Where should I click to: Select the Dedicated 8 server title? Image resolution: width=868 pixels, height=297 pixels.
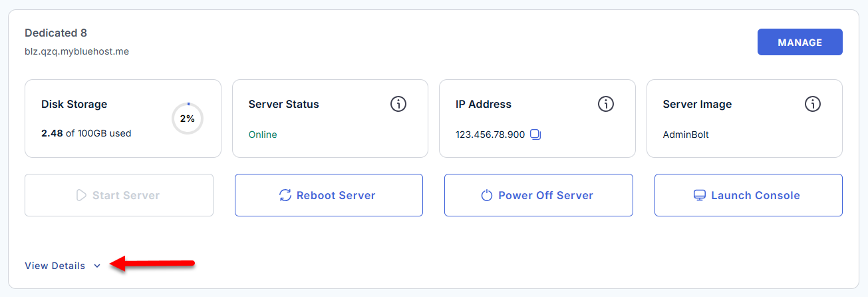coord(56,33)
